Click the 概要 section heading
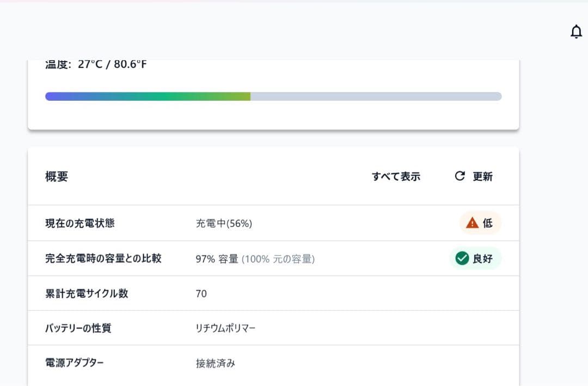This screenshot has width=588, height=386. [x=57, y=176]
